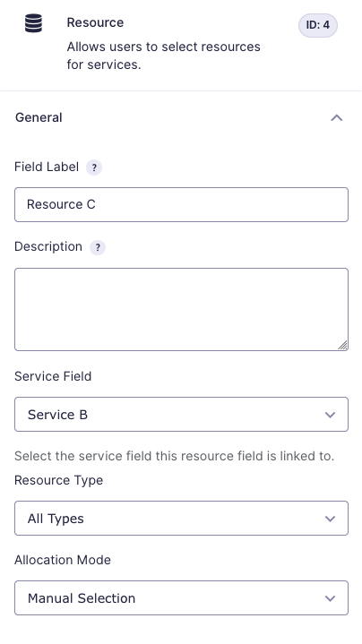Image resolution: width=362 pixels, height=644 pixels.
Task: Click the Service Field caption text
Action: coord(53,376)
